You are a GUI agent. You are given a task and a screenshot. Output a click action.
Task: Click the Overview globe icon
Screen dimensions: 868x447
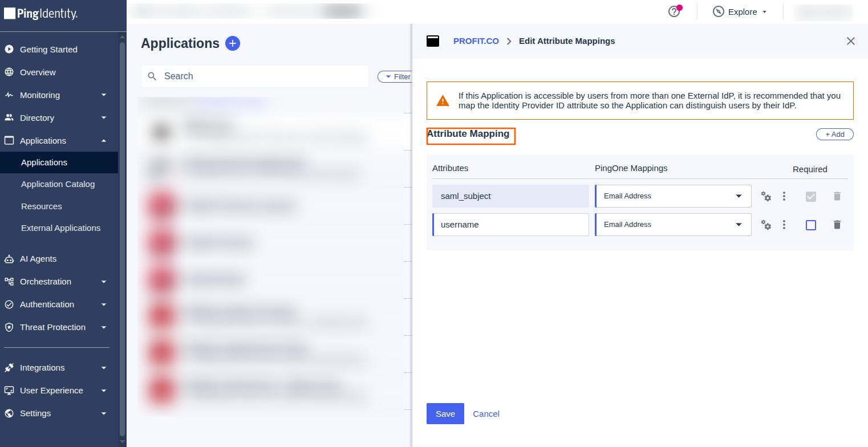coord(9,72)
